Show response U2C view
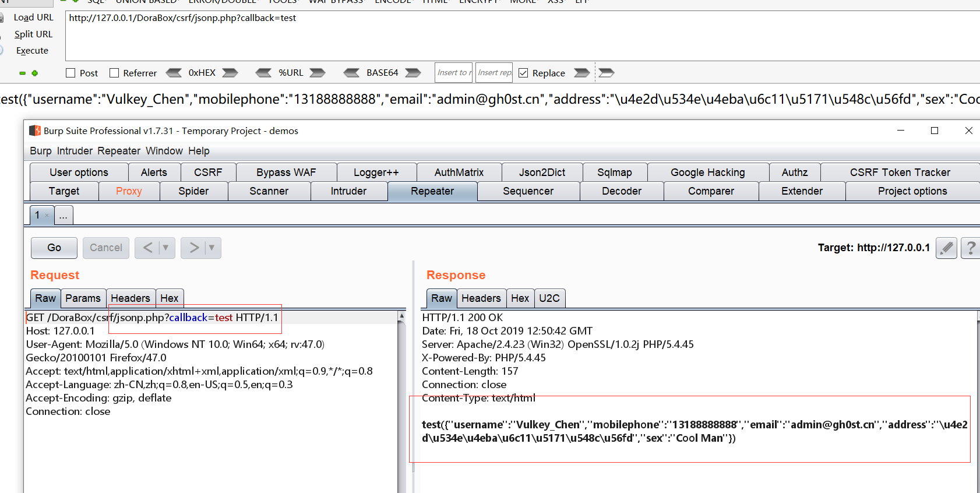The height and width of the screenshot is (493, 980). point(549,298)
